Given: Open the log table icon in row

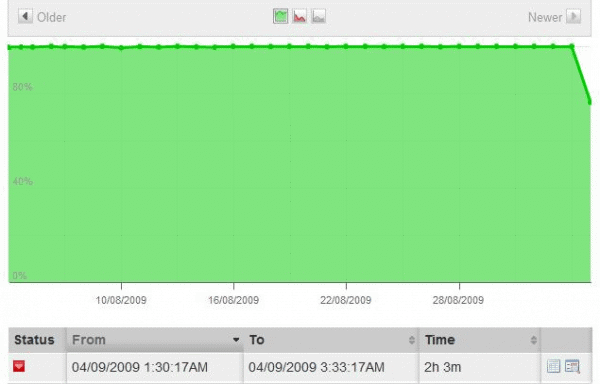Looking at the screenshot, I should pos(553,366).
